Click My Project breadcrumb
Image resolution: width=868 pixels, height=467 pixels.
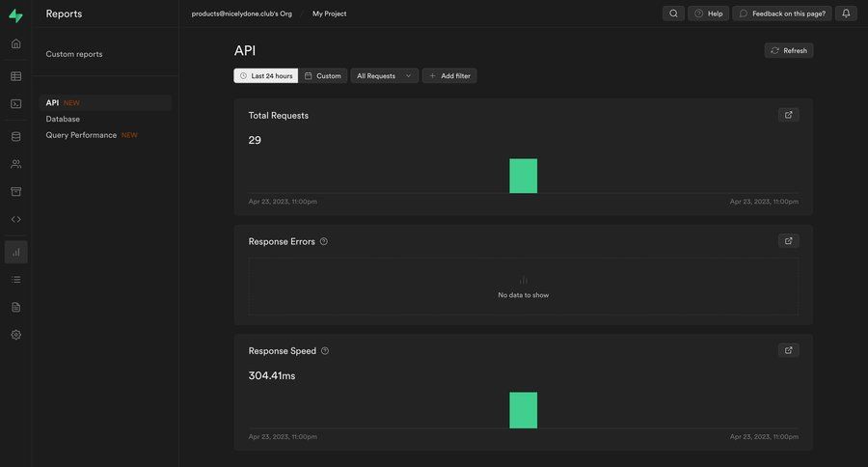tap(330, 14)
